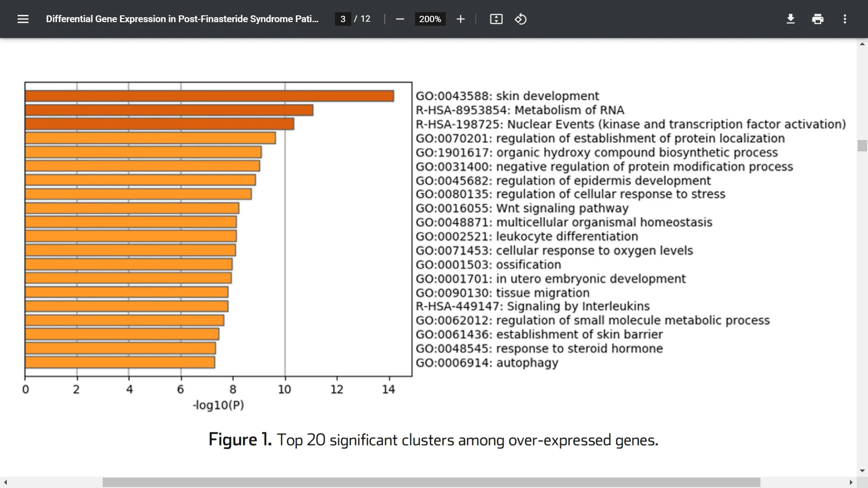
Task: Click the autophagy bar at chart bottom
Action: click(120, 362)
